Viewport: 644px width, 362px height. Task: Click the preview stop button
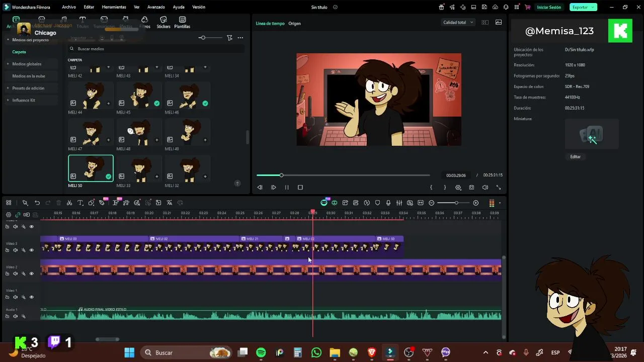click(300, 188)
